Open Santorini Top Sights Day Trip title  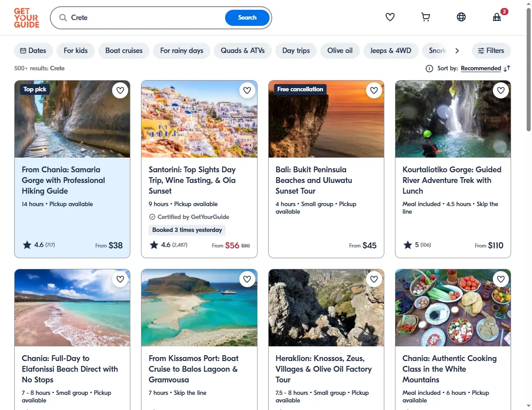(192, 180)
